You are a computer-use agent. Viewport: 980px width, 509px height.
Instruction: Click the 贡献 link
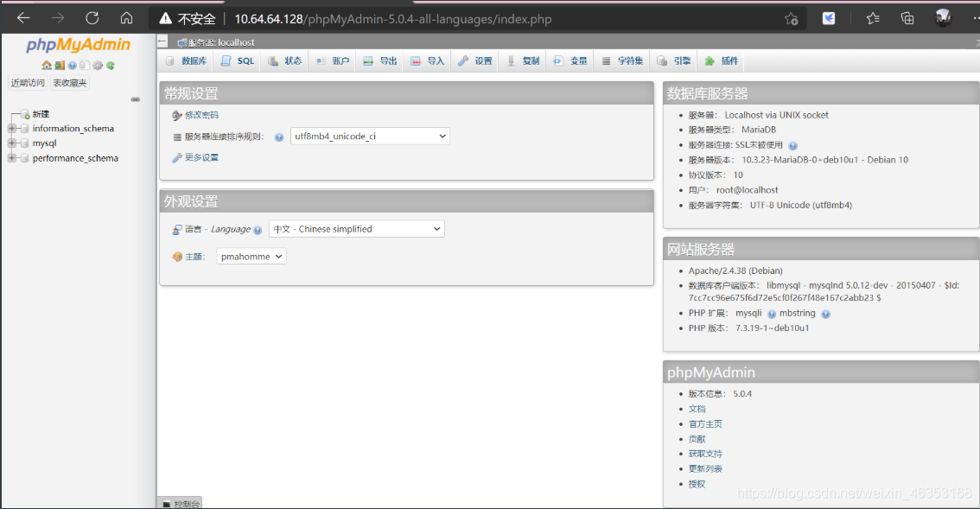pos(697,439)
